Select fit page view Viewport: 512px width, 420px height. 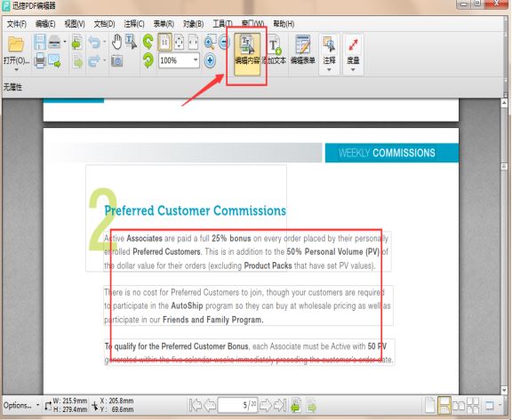[179, 43]
